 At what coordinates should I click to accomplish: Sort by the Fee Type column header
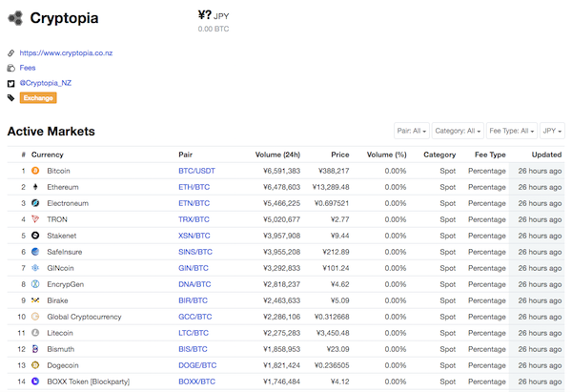click(x=490, y=155)
